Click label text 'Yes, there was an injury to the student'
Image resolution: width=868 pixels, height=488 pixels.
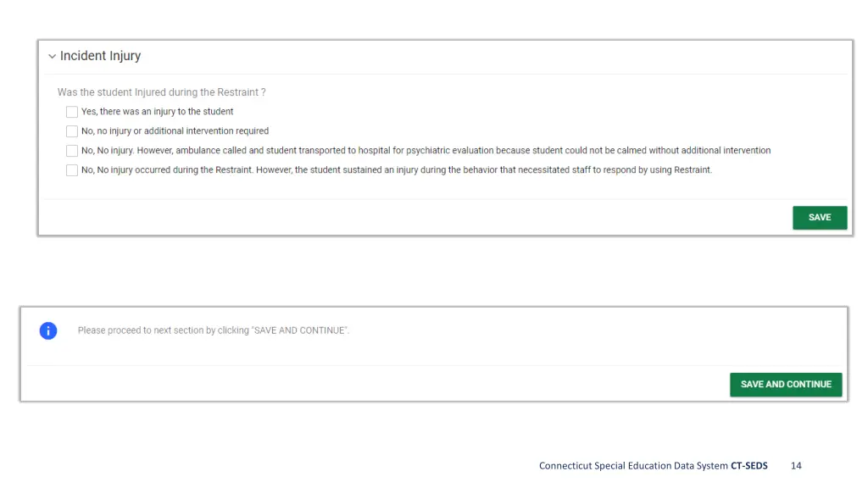click(x=157, y=111)
